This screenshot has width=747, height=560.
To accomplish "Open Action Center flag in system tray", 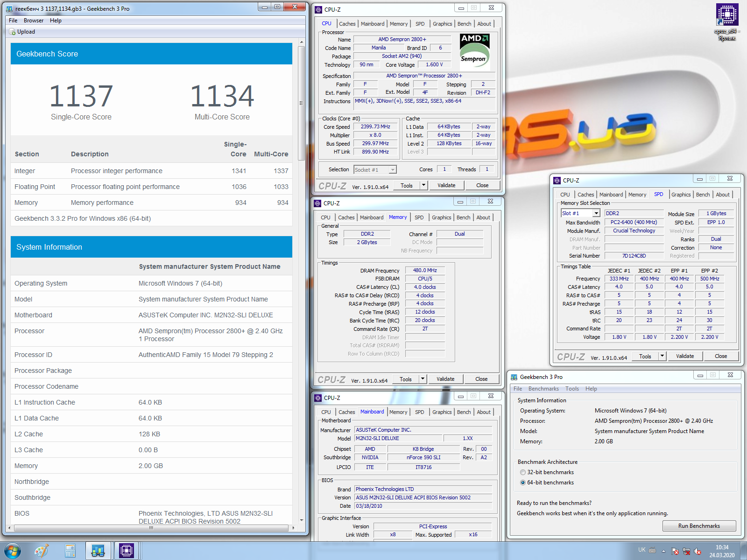I will pos(675,551).
